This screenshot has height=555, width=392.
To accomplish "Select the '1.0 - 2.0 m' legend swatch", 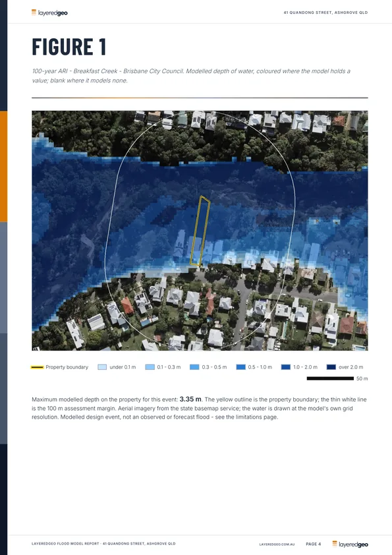I will tap(285, 367).
